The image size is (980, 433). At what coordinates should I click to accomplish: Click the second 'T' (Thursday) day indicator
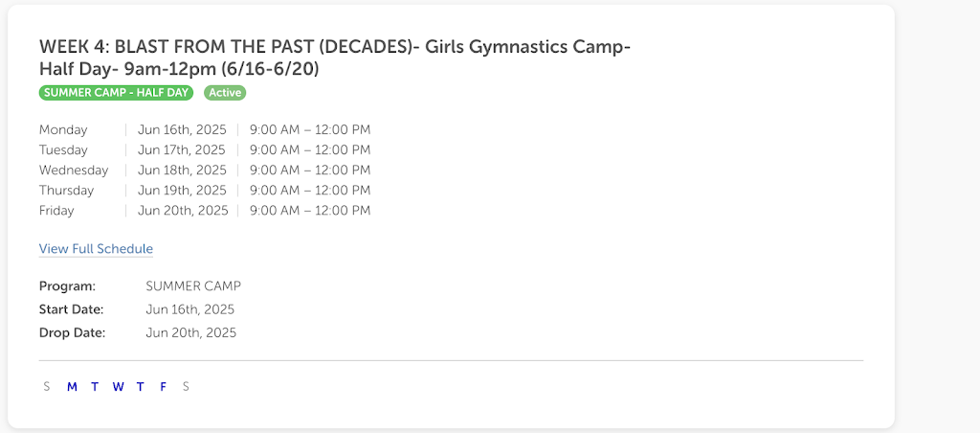pos(141,387)
